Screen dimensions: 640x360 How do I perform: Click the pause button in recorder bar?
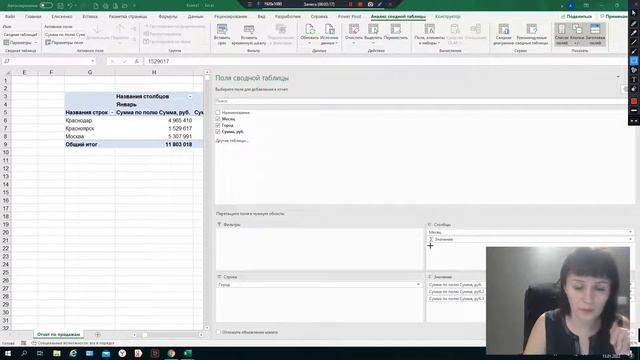[x=350, y=4]
